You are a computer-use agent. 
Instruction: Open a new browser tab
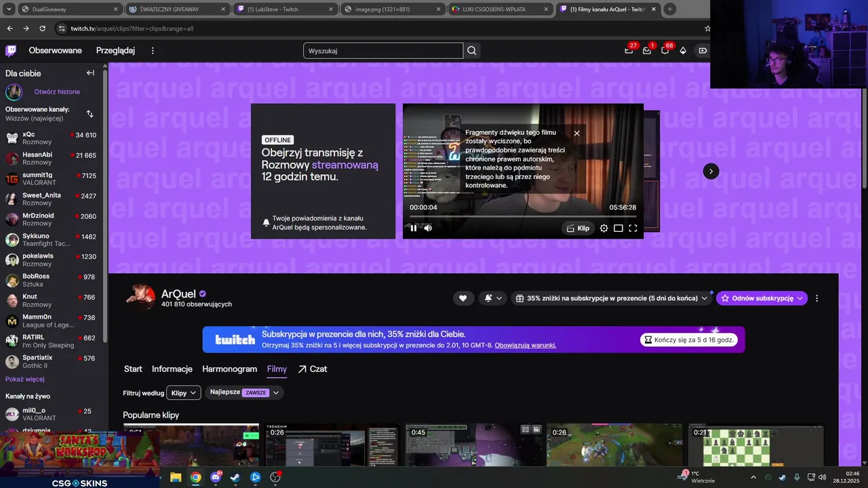(x=670, y=9)
